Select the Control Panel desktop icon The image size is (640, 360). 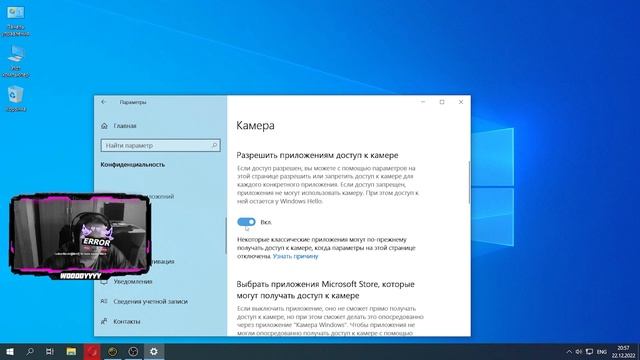(x=16, y=21)
